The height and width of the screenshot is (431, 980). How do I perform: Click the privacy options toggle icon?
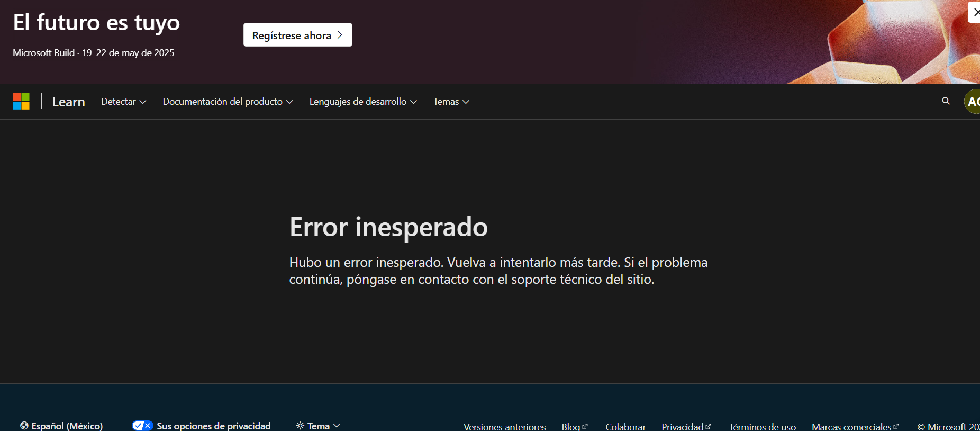pyautogui.click(x=142, y=426)
